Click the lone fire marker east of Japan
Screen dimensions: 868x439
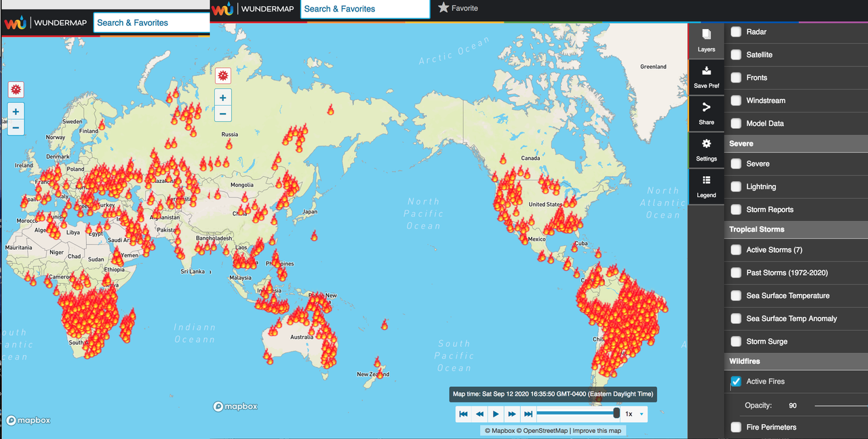(314, 236)
